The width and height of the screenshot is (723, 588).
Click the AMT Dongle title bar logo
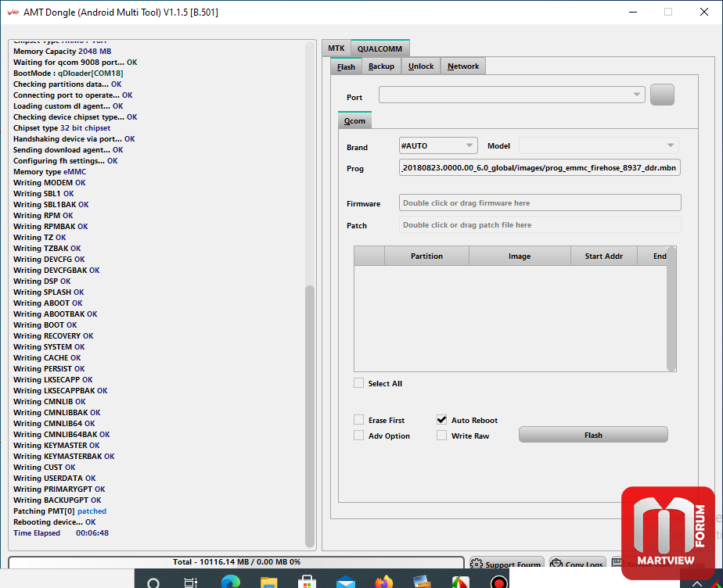click(13, 12)
